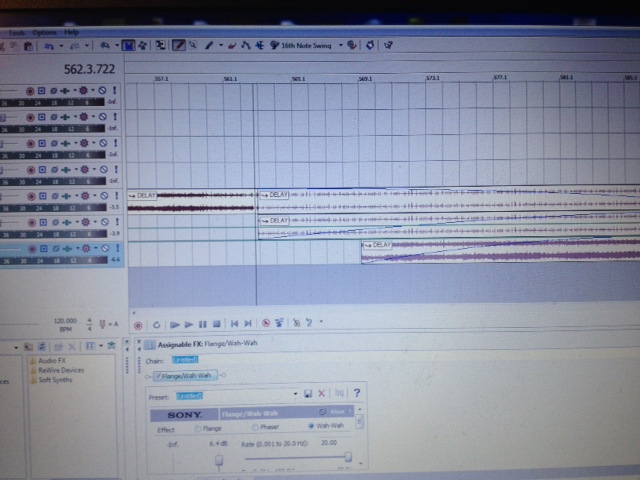
Task: Expand the Preset dropdown list
Action: click(x=296, y=394)
